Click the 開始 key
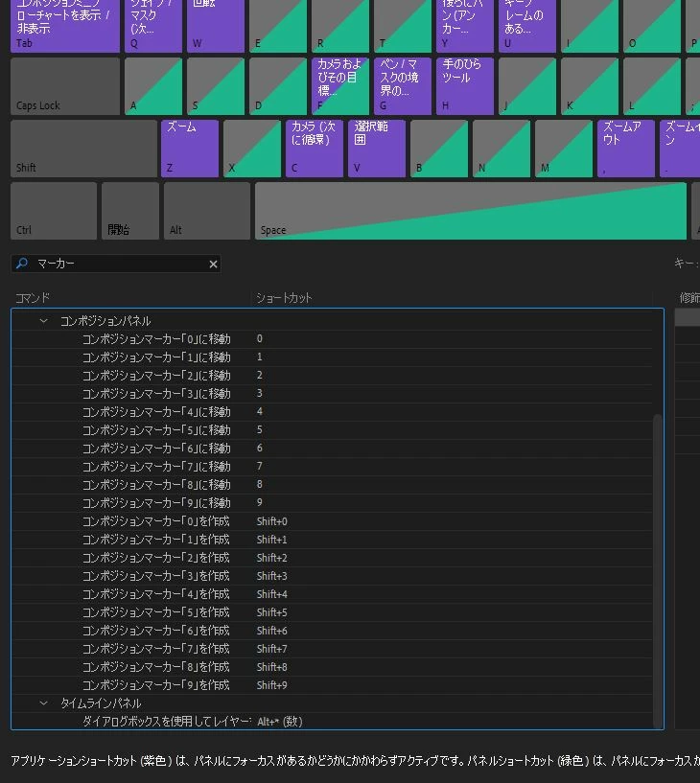This screenshot has width=700, height=783. [130, 211]
